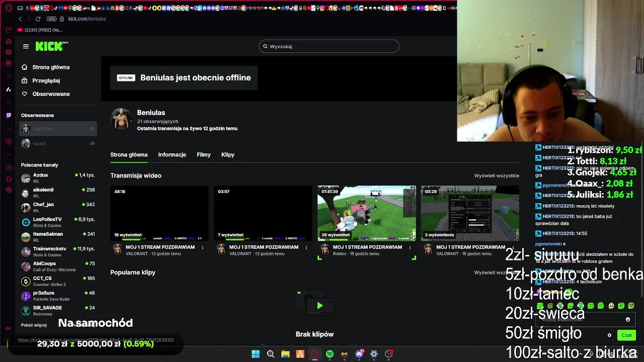
Task: Click Opera GX icon in taskbar
Action: 315,354
